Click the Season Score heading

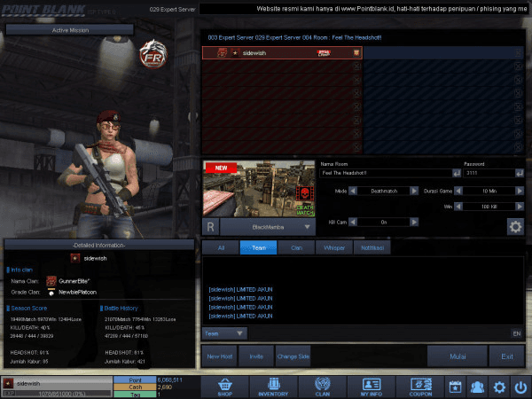pos(29,308)
